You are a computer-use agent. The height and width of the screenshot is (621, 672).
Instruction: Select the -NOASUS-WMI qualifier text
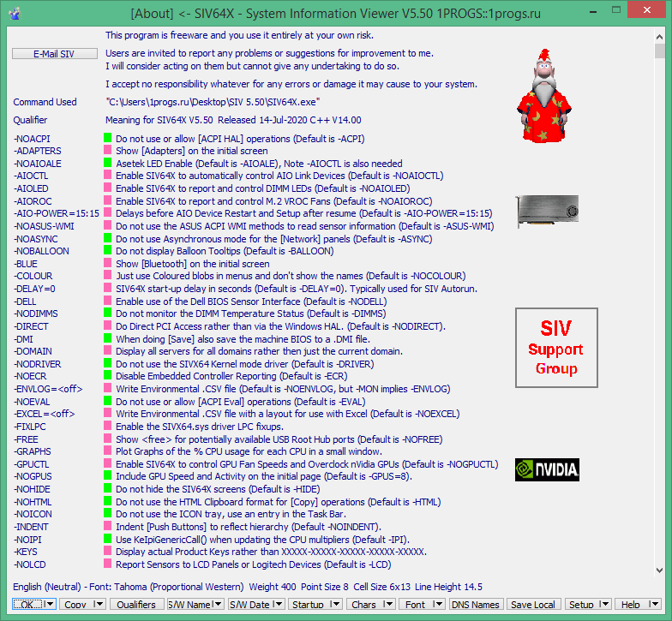point(45,226)
